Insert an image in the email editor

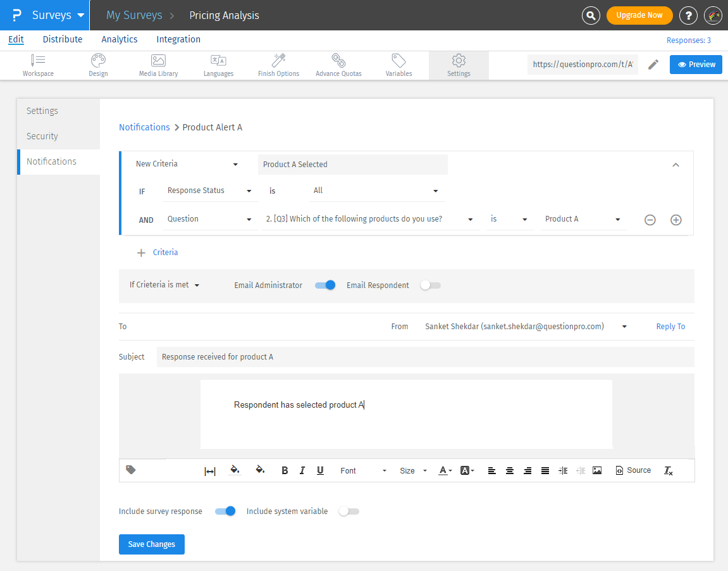[597, 470]
